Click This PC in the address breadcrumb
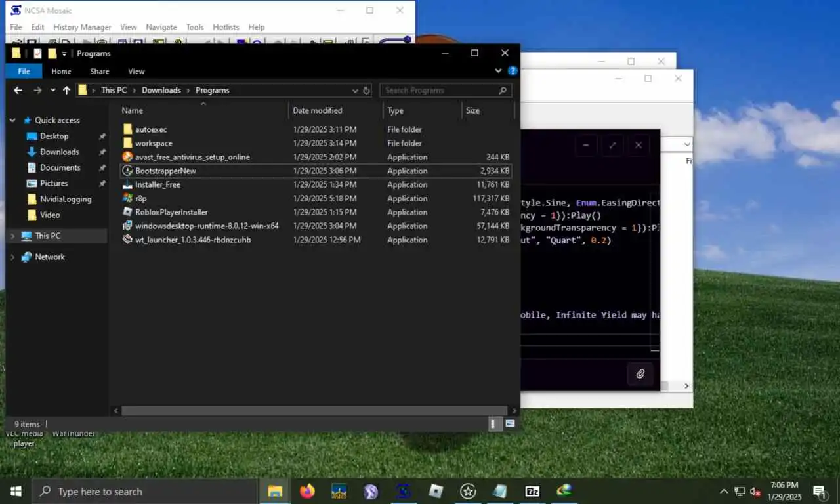This screenshot has width=840, height=504. point(114,91)
